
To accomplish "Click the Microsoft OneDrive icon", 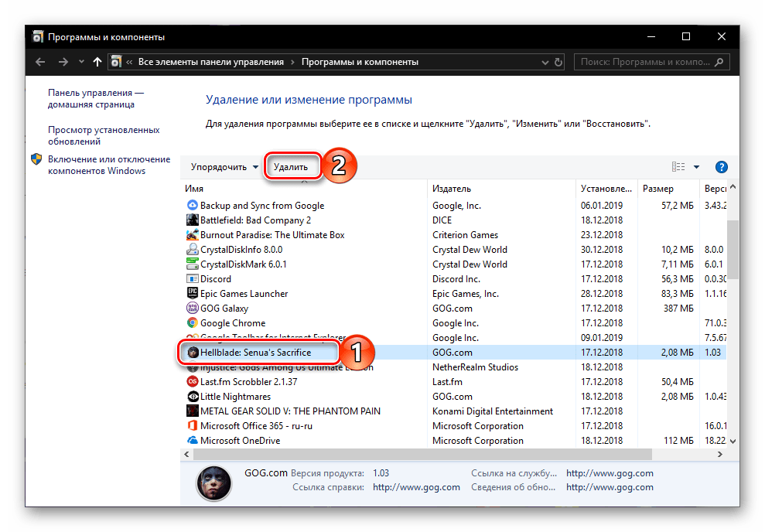I will coord(193,440).
